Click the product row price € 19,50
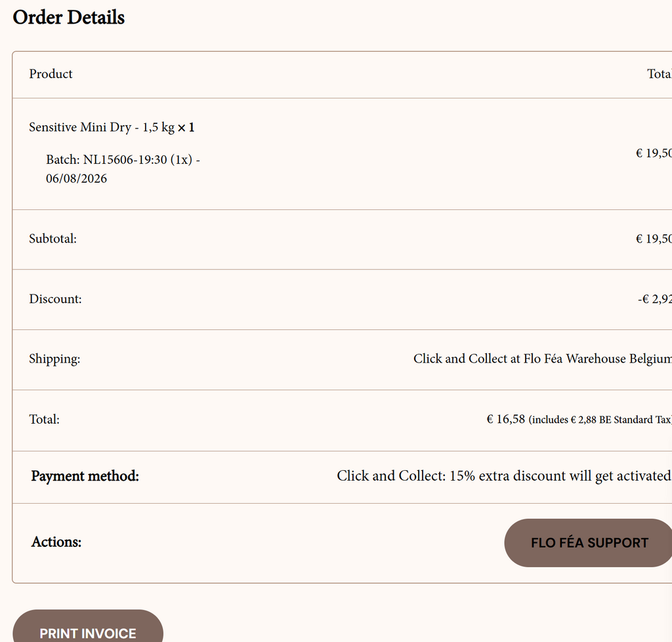Image resolution: width=672 pixels, height=642 pixels. point(654,153)
